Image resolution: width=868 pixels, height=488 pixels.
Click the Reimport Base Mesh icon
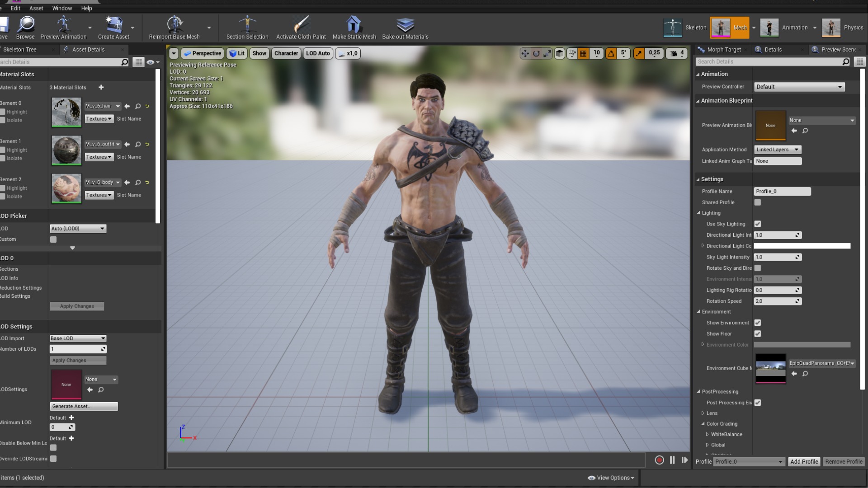click(x=174, y=25)
